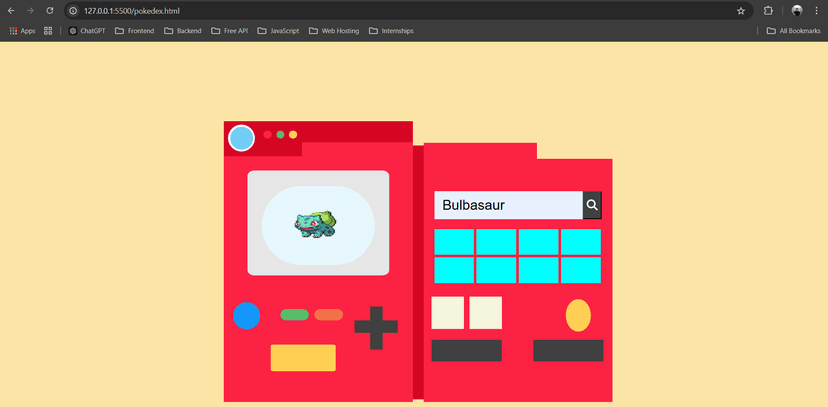The height and width of the screenshot is (407, 828).
Task: Click the first cream square button
Action: [x=448, y=313]
